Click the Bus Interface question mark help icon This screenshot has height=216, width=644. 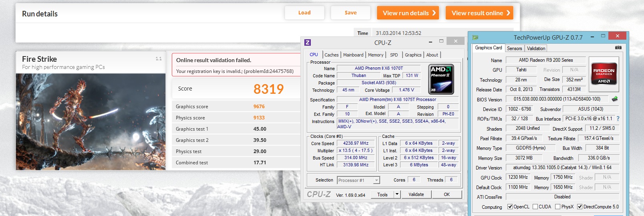(x=618, y=119)
